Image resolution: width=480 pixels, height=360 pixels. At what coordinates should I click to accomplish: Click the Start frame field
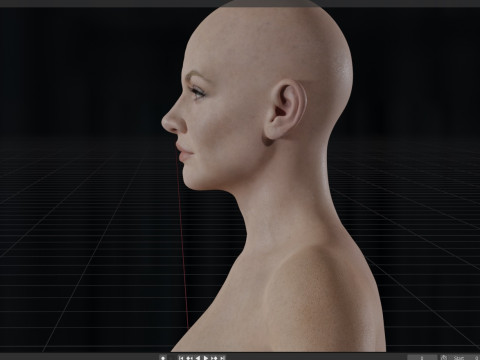[x=465, y=358]
